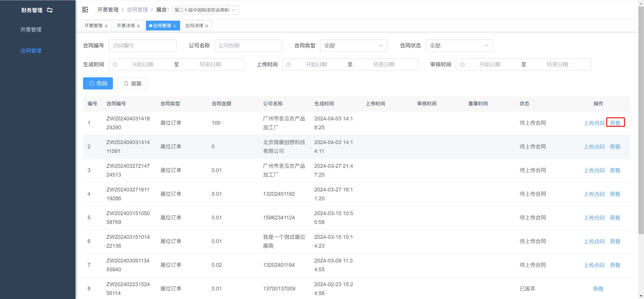The height and width of the screenshot is (299, 644).
Task: Set 上传时间 start date field
Action: (x=316, y=64)
